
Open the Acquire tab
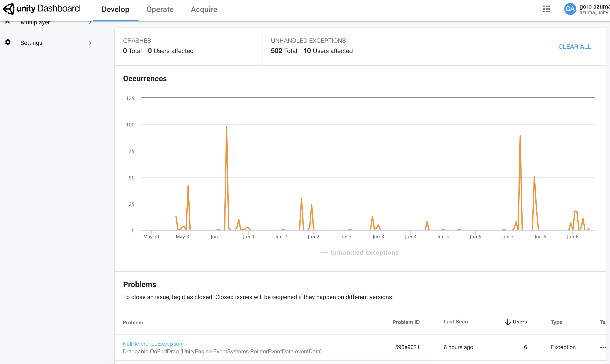point(204,9)
